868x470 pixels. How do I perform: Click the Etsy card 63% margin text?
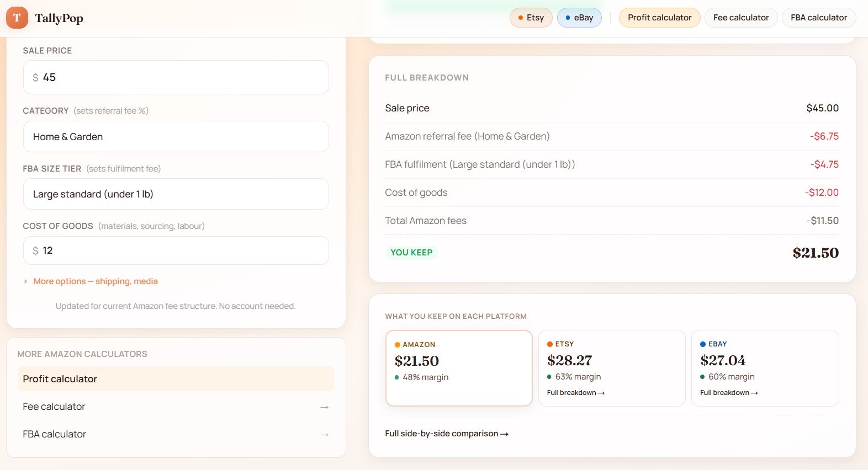point(578,377)
